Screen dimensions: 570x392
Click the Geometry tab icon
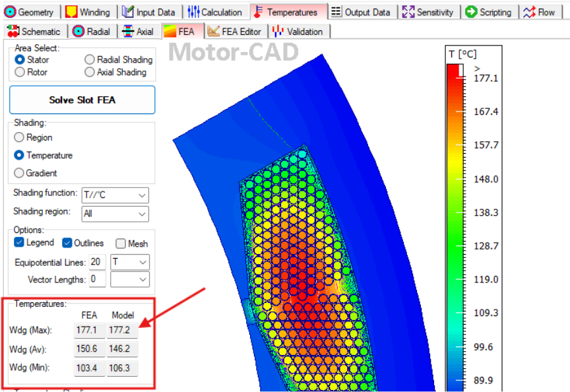click(10, 12)
